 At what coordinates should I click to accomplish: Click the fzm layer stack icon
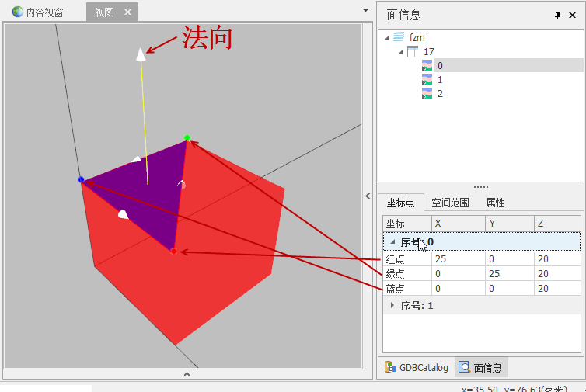[x=399, y=37]
